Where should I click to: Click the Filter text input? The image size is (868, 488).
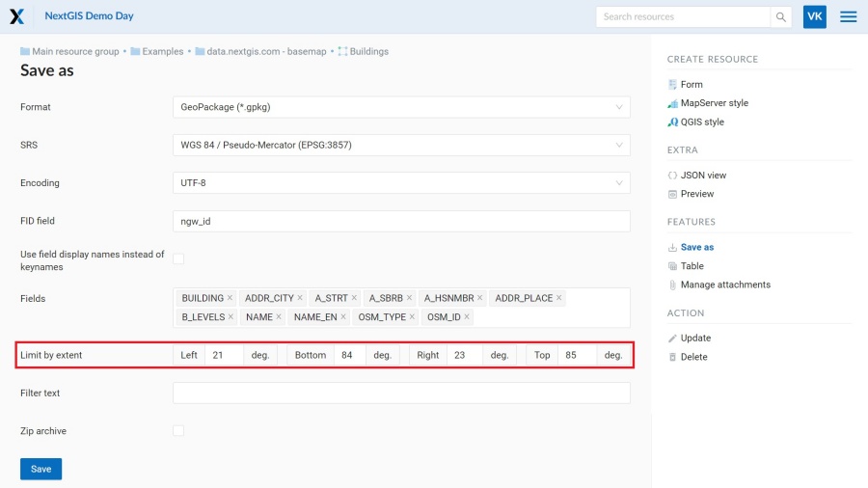point(401,393)
